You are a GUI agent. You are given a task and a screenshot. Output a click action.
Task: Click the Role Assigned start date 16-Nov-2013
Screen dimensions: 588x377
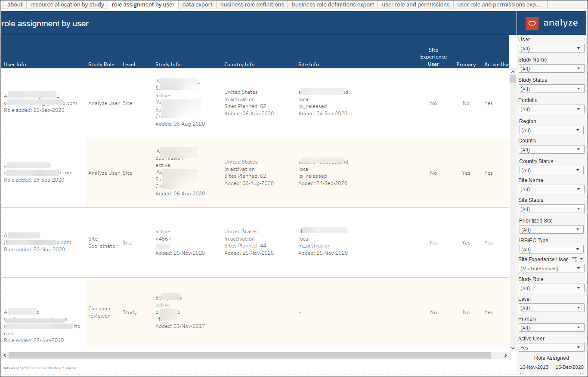[534, 367]
